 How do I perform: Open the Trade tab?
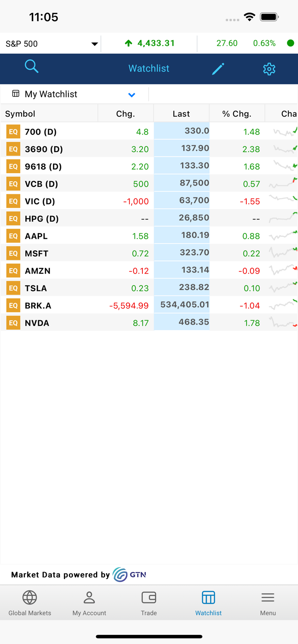click(149, 603)
